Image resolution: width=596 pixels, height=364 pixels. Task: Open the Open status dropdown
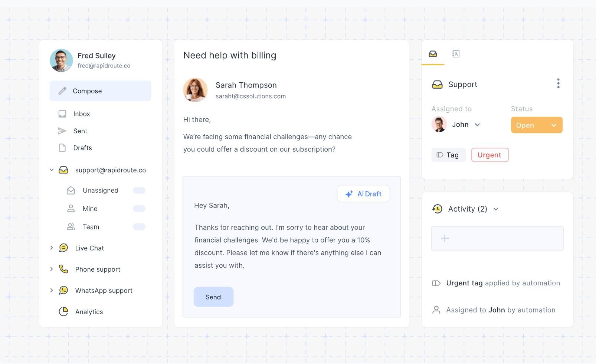coord(537,125)
